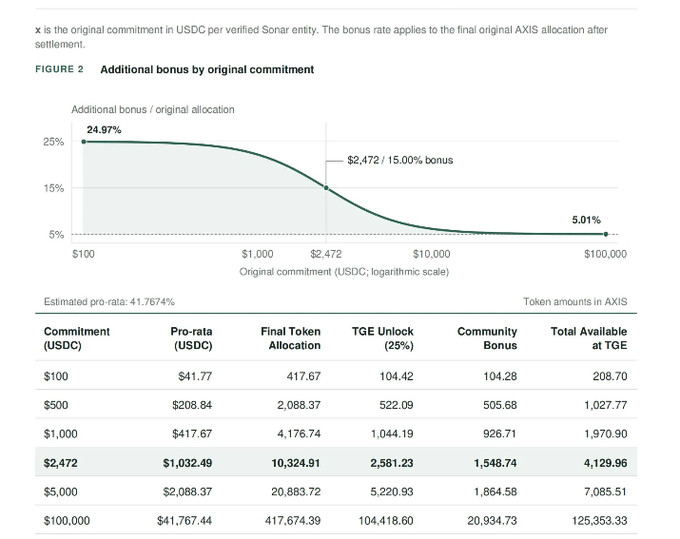Click the '104.28' community bonus cell

point(500,376)
